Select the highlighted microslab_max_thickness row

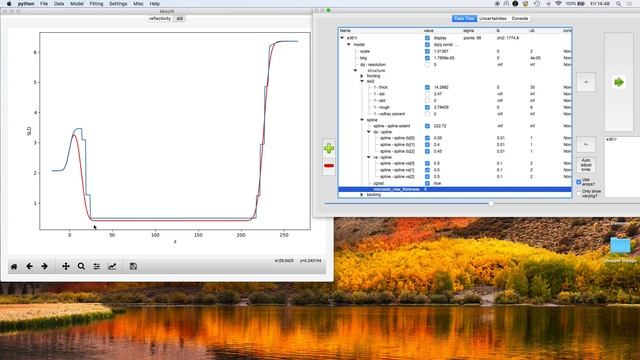pos(455,189)
